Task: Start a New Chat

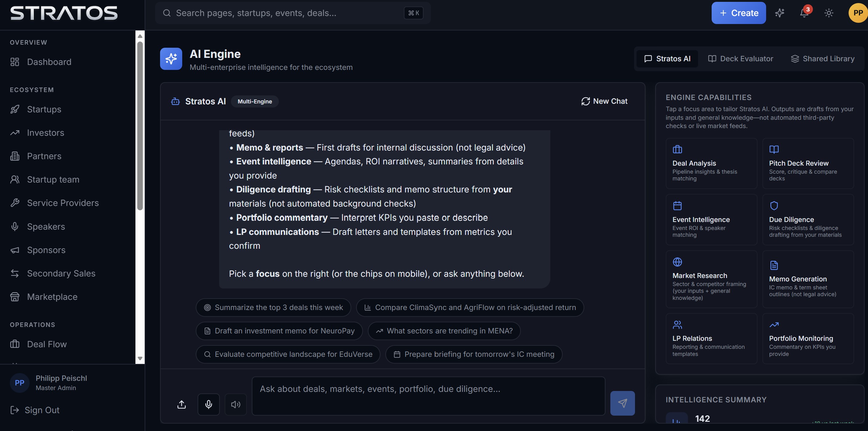Action: pyautogui.click(x=605, y=101)
